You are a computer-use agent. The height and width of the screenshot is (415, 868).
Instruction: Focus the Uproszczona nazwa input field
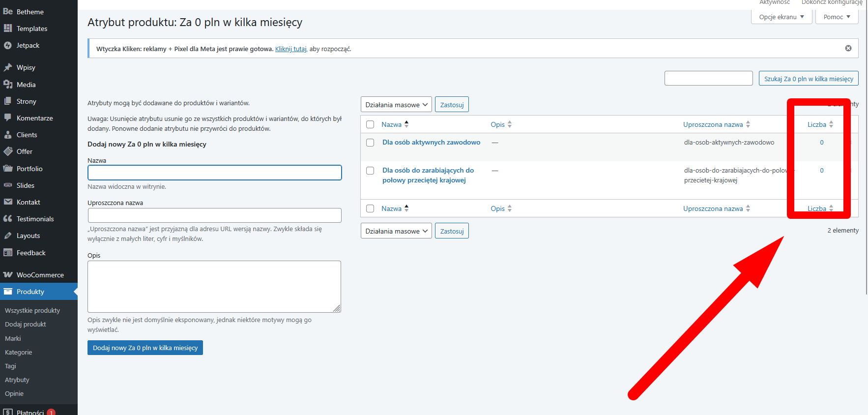tap(214, 215)
